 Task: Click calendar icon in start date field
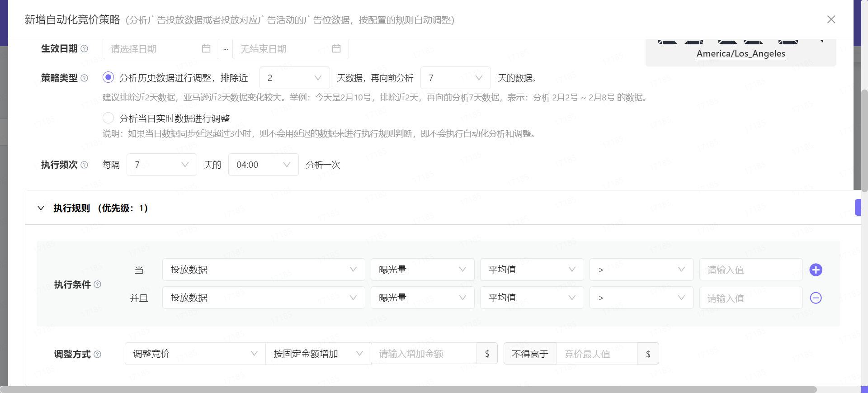[x=206, y=49]
